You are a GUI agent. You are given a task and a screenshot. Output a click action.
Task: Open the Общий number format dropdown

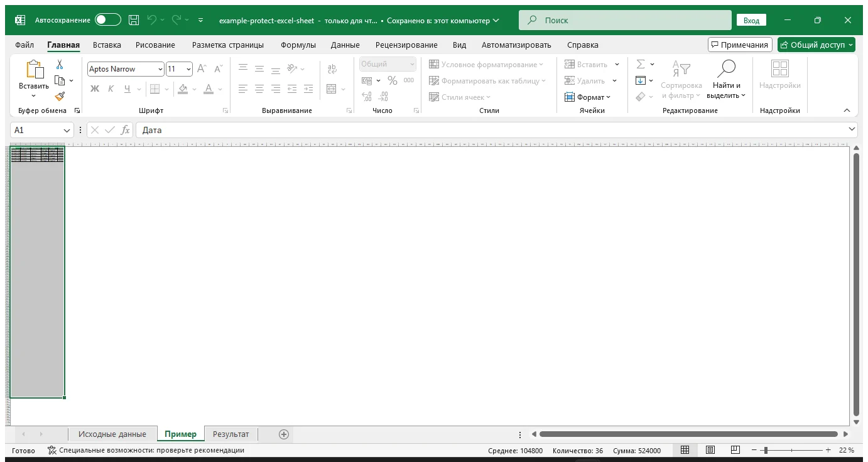(412, 64)
